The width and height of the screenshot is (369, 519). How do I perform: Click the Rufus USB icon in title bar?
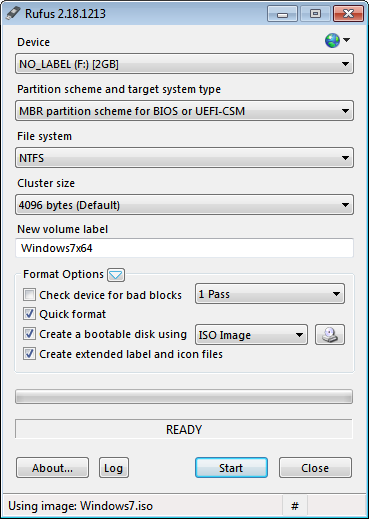tap(13, 13)
